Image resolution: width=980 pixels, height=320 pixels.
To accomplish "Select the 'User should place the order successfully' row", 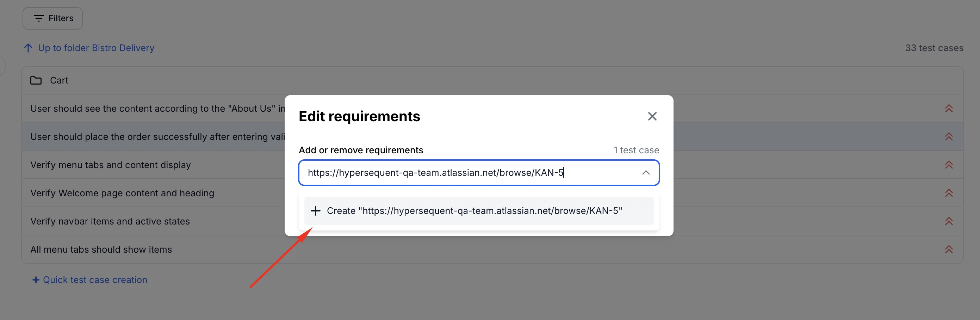I will [x=152, y=137].
